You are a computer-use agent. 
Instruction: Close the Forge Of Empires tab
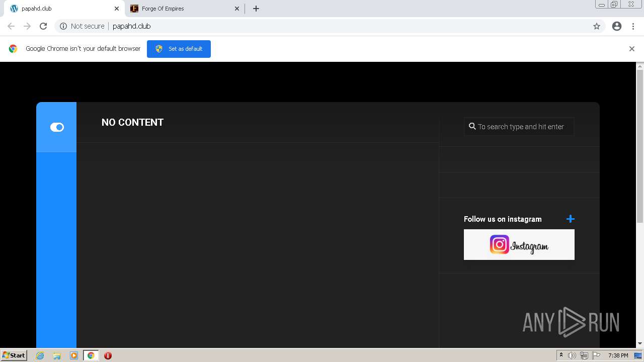tap(237, 9)
